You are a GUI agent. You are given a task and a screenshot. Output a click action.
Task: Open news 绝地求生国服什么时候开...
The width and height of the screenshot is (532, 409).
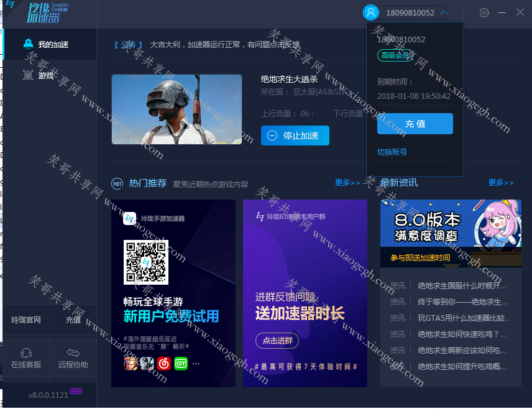(461, 286)
